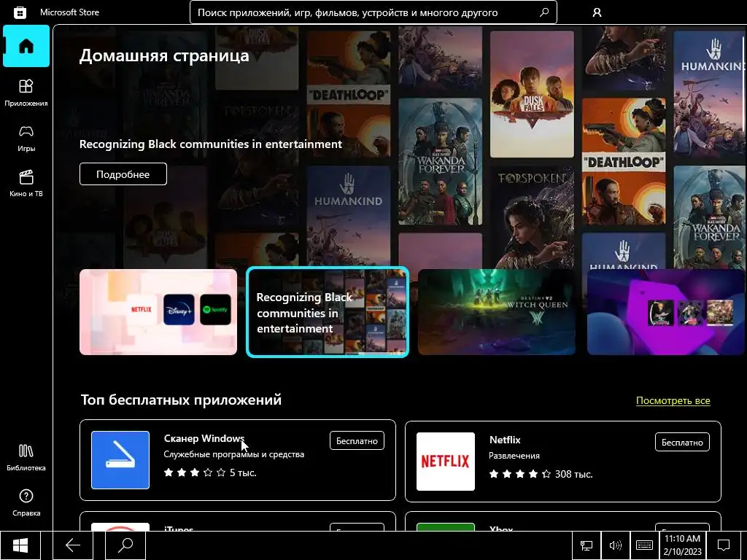747x560 pixels.
Task: Click the search field for apps and games
Action: coord(373,12)
